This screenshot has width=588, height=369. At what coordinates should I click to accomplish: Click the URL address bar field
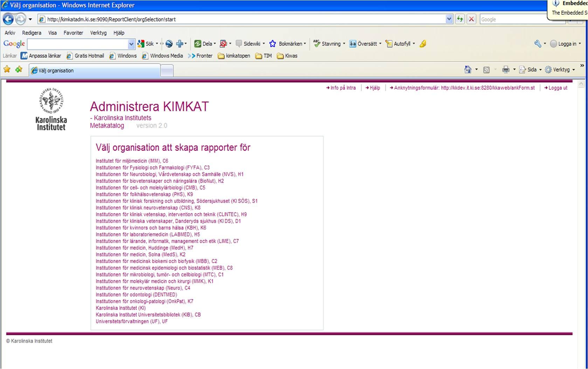242,19
